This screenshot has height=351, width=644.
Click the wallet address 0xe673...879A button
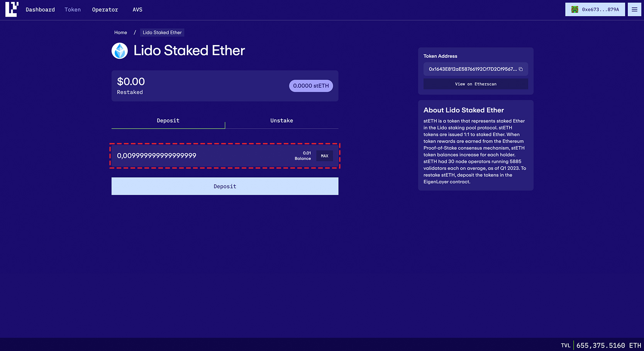pos(595,10)
